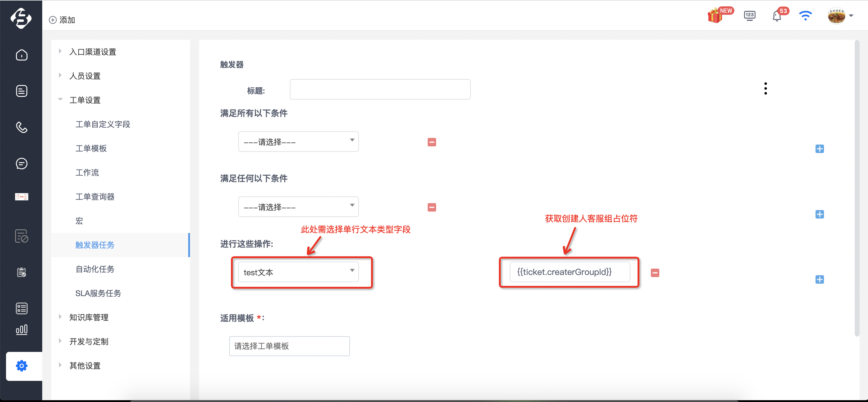868x402 pixels.
Task: Open the blue settings gear icon
Action: [22, 366]
